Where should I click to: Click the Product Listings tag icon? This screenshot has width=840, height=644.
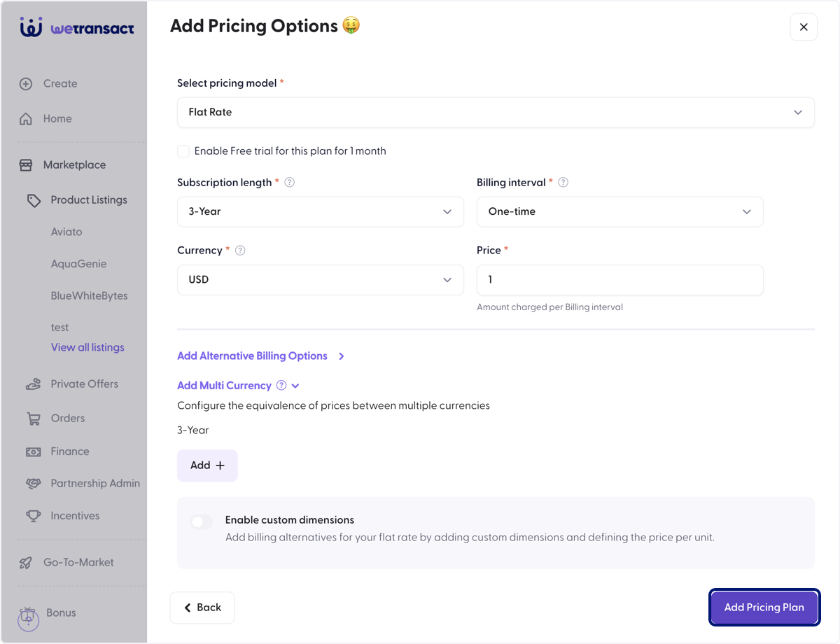(34, 200)
